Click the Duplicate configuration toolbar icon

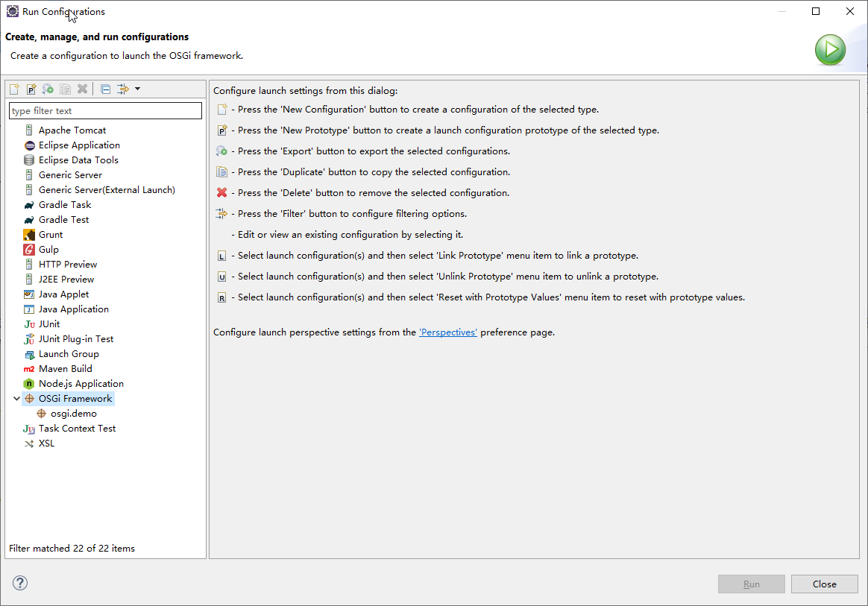[x=66, y=89]
